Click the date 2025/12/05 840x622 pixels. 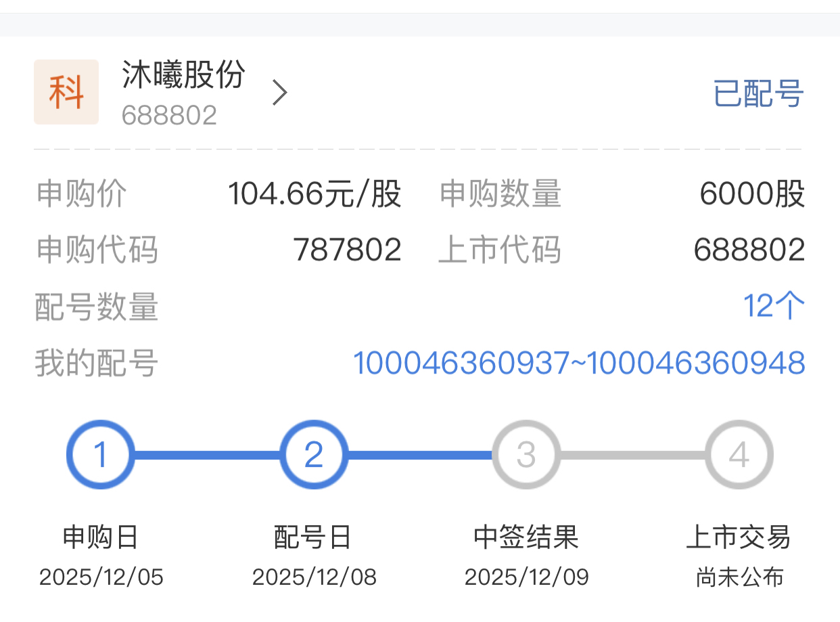tap(101, 577)
